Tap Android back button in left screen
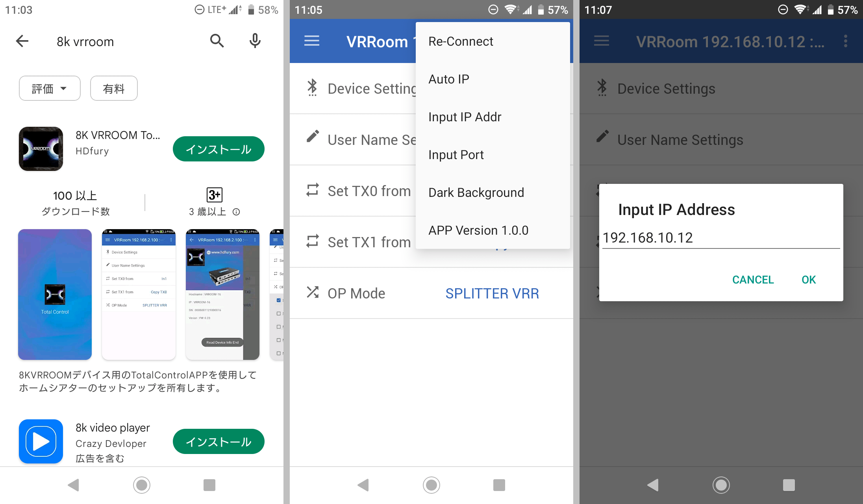Viewport: 863px width, 504px height. click(x=74, y=485)
